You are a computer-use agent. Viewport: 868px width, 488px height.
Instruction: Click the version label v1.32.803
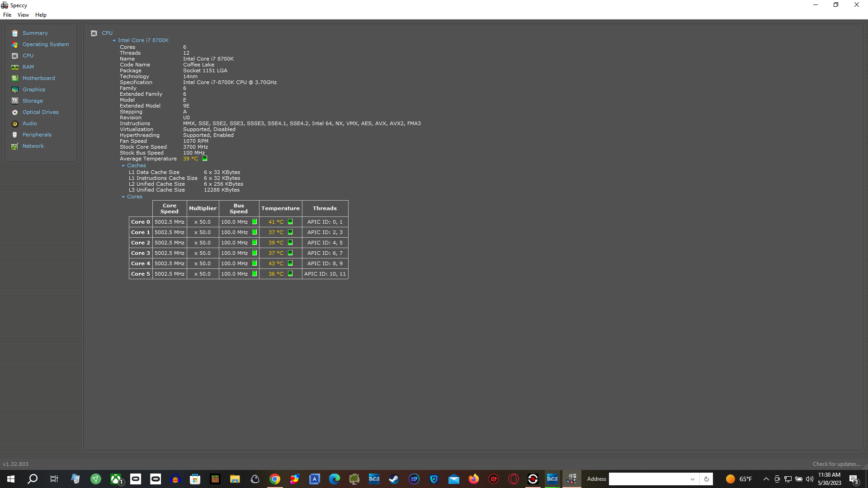pyautogui.click(x=16, y=464)
